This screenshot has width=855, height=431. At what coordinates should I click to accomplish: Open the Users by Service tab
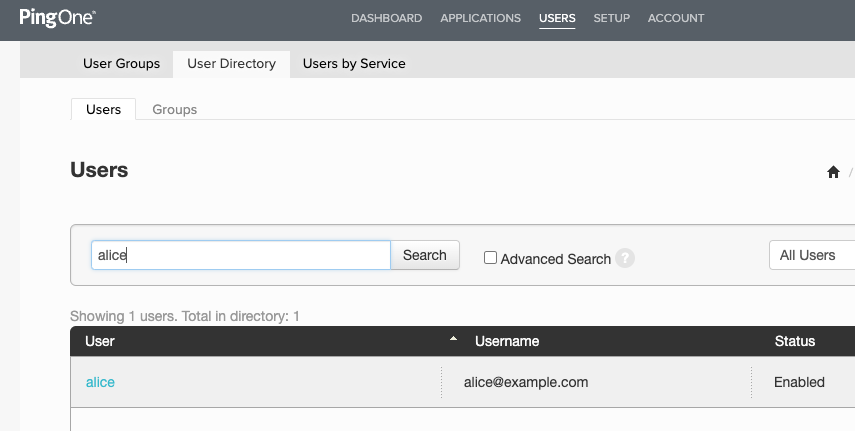tap(354, 63)
